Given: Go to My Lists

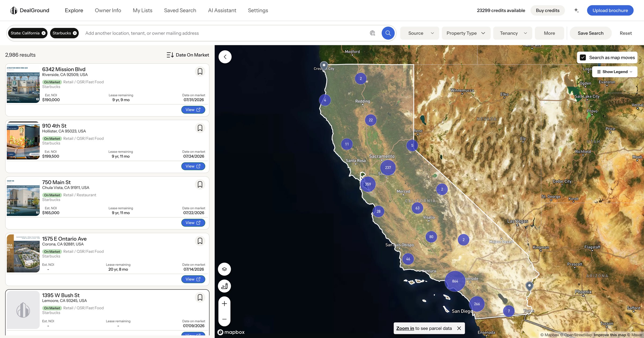Looking at the screenshot, I should tap(142, 10).
